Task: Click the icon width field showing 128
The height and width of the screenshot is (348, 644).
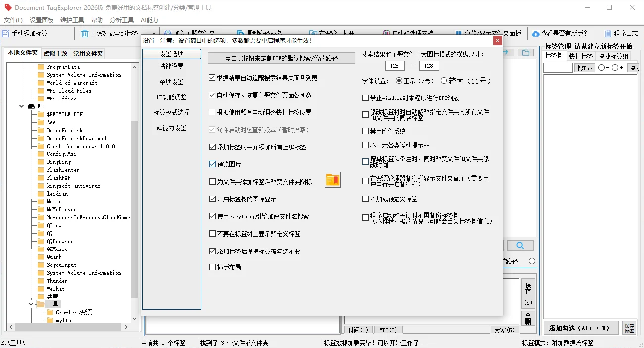Action: point(395,66)
